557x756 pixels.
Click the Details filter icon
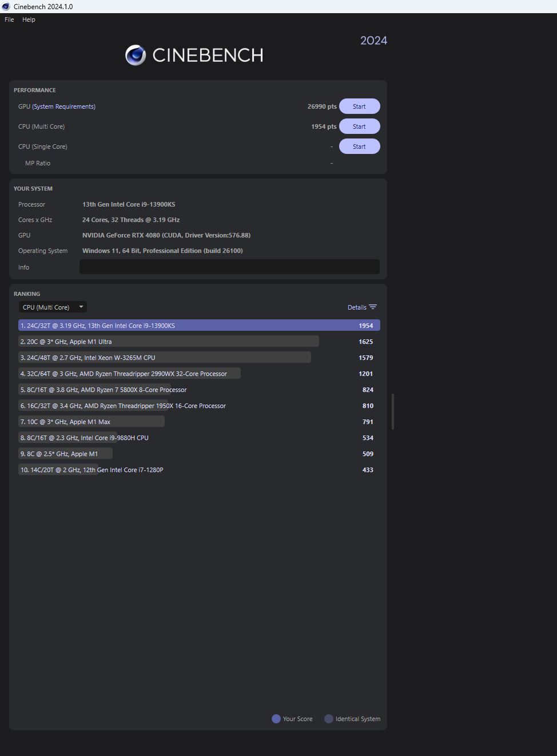(x=373, y=307)
